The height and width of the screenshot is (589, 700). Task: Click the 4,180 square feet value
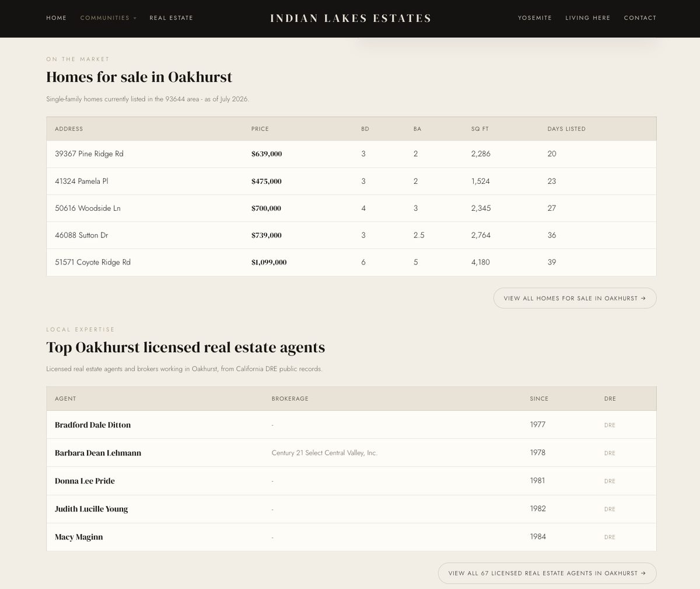tap(481, 263)
